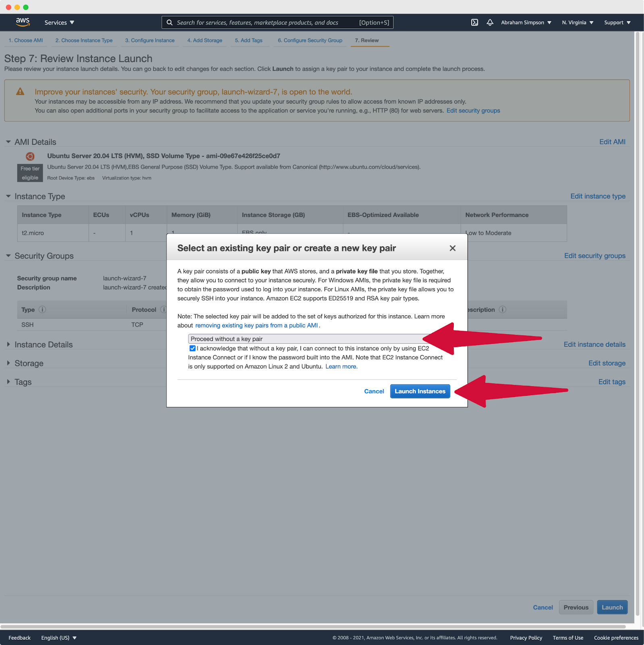Expand the Storage section

(x=8, y=363)
